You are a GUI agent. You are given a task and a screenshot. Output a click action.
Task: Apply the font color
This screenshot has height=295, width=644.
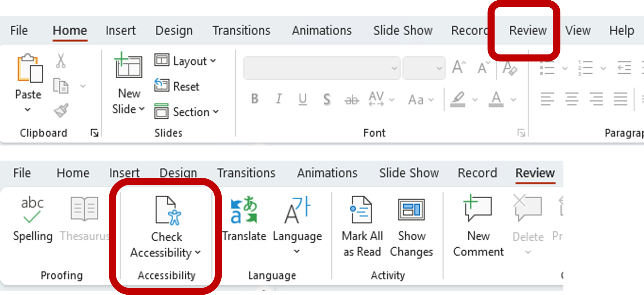click(x=496, y=99)
